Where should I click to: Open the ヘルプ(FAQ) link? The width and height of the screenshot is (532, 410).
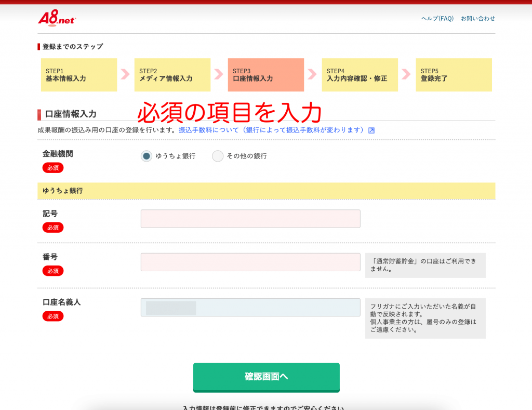[437, 19]
